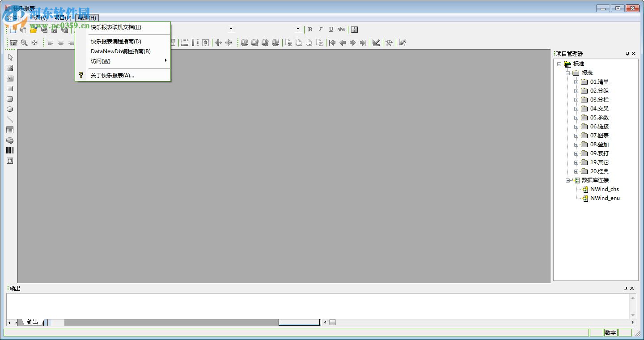Select the barcode tool
This screenshot has height=340, width=644.
coord(10,150)
